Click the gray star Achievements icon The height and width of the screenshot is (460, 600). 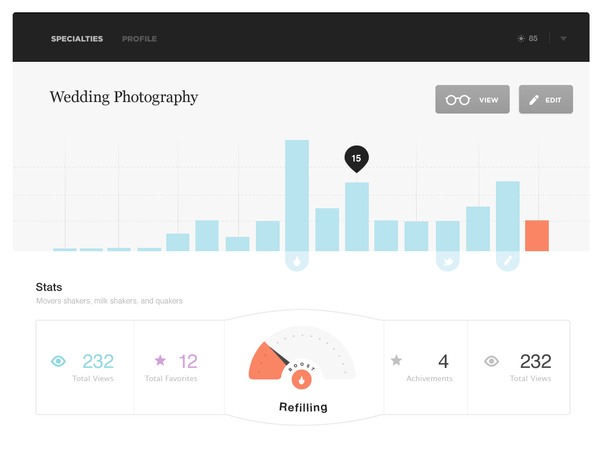coord(396,361)
